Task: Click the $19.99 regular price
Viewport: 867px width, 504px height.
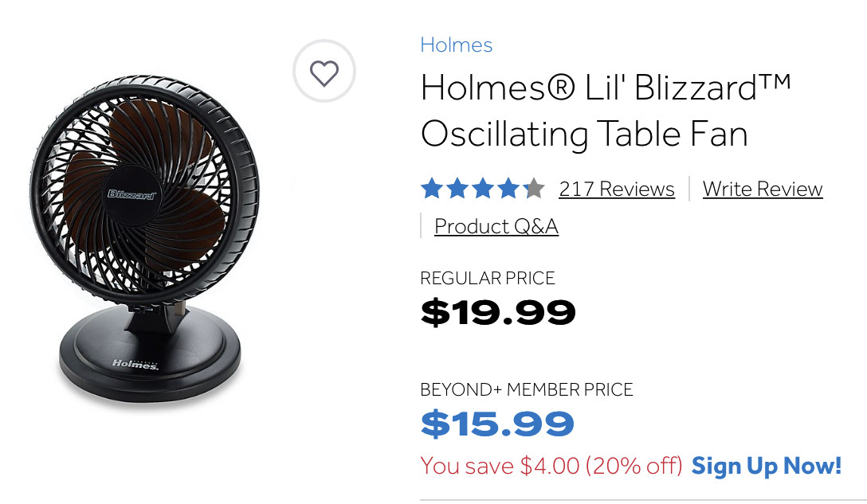Action: click(498, 313)
